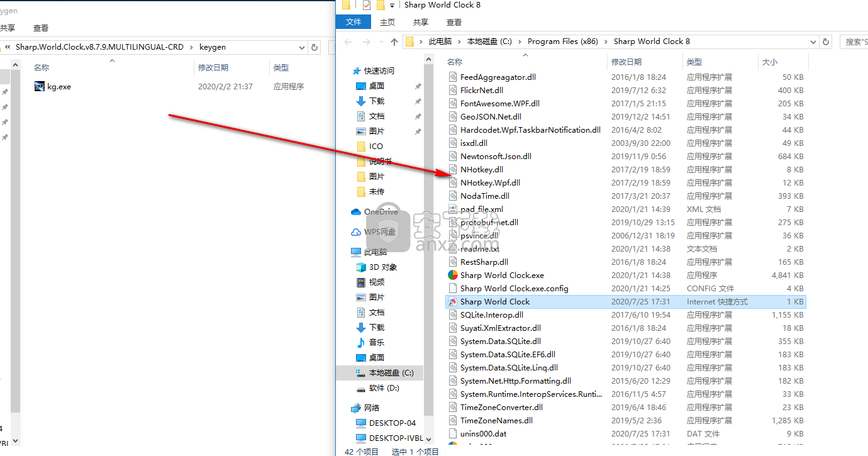
Task: Open 此电脑 This PC in navigation pane
Action: [x=369, y=252]
